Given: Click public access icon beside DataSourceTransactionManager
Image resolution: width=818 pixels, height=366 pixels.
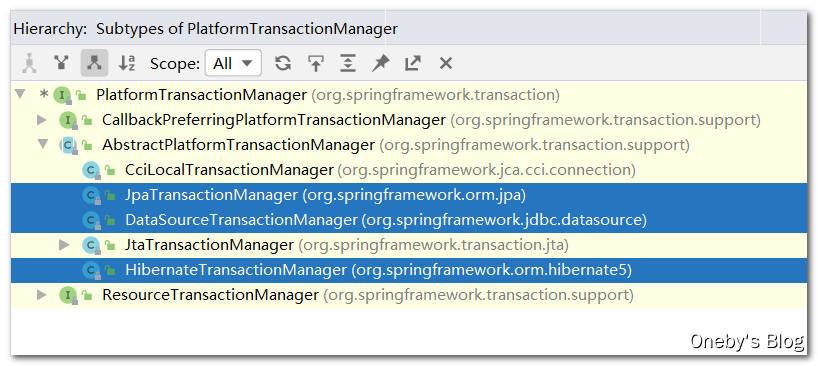Looking at the screenshot, I should 110,221.
